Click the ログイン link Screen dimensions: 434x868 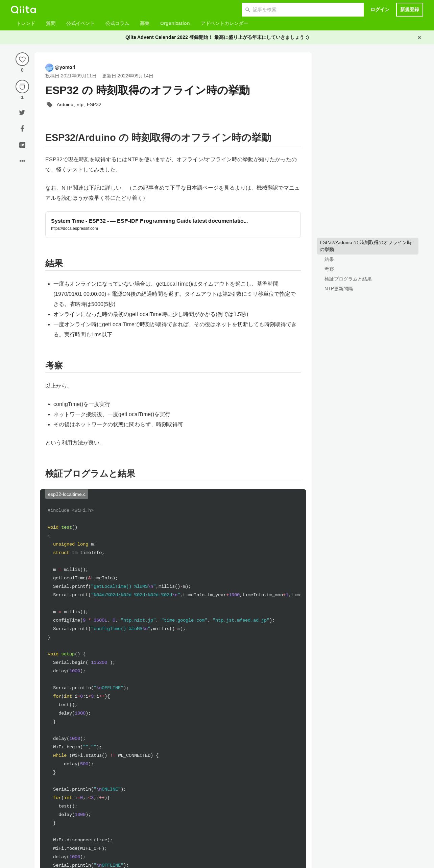tap(380, 9)
